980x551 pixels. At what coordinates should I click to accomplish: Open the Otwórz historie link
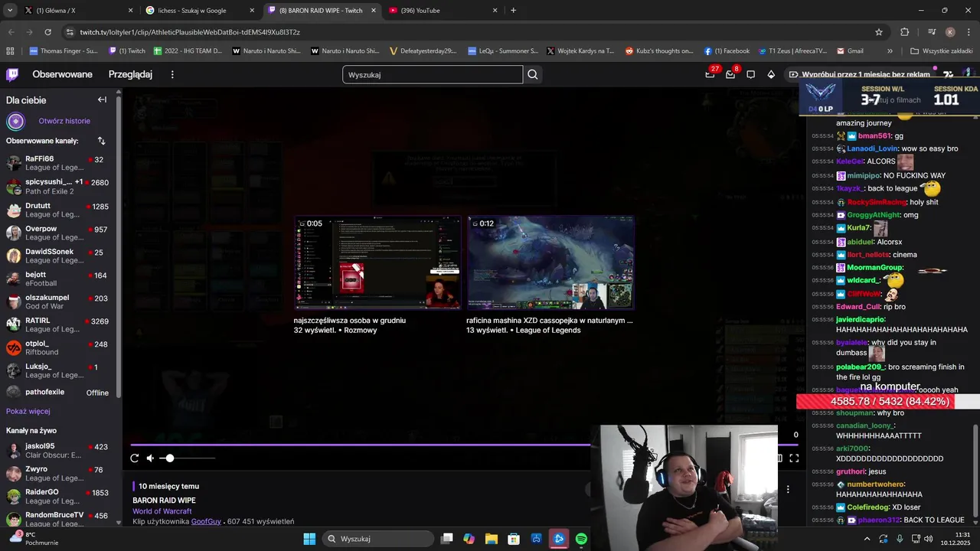[64, 121]
